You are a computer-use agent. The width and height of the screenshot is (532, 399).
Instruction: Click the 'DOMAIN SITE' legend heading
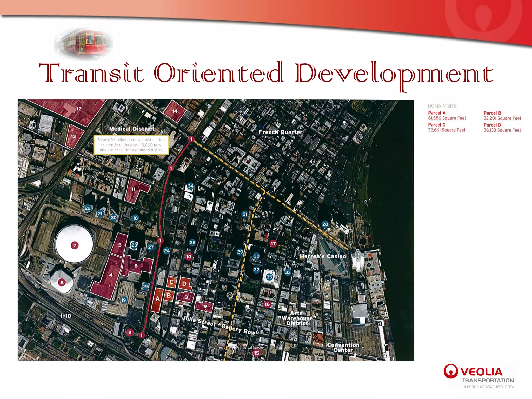442,106
